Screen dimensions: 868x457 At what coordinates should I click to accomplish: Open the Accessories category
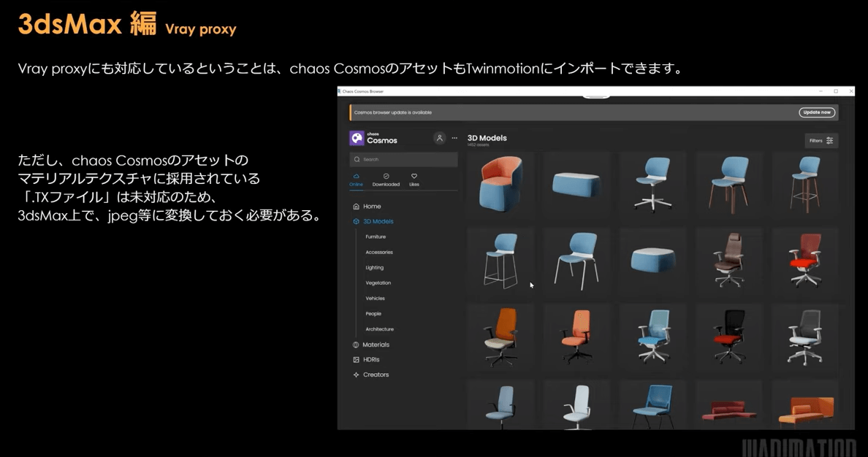point(379,253)
